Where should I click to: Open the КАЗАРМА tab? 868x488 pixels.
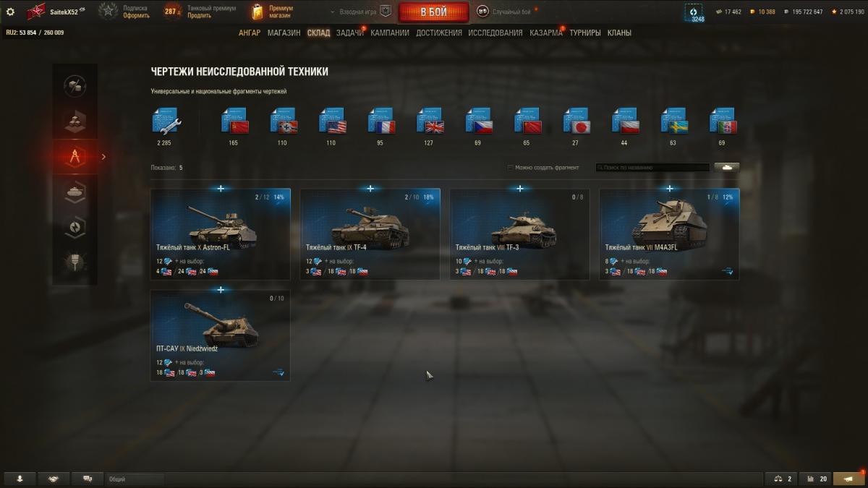[546, 33]
